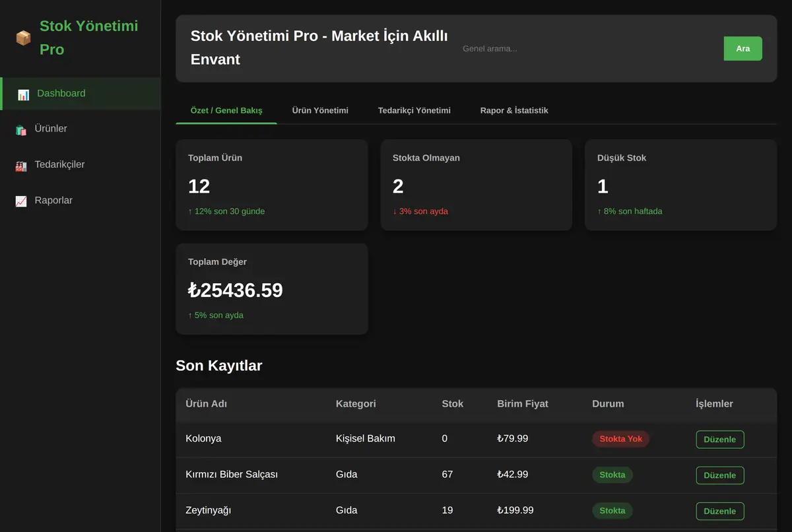Open the Ürün Yönetimi tab
792x532 pixels.
tap(320, 110)
